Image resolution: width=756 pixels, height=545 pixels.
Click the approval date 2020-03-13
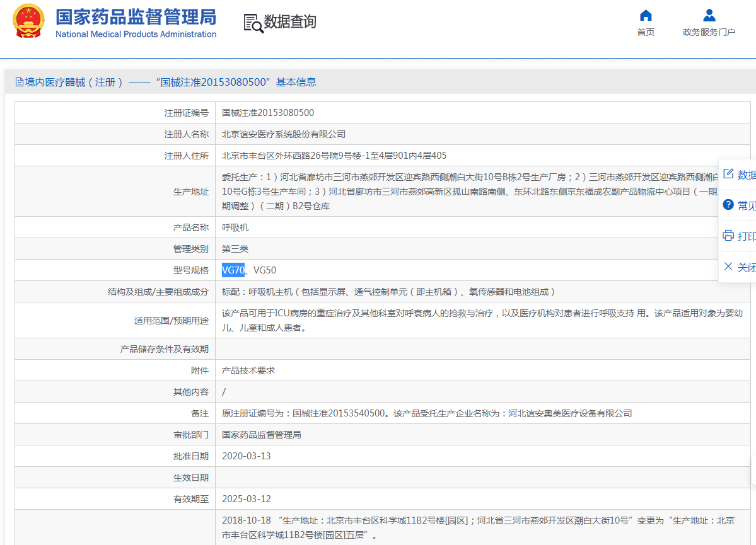pos(247,456)
